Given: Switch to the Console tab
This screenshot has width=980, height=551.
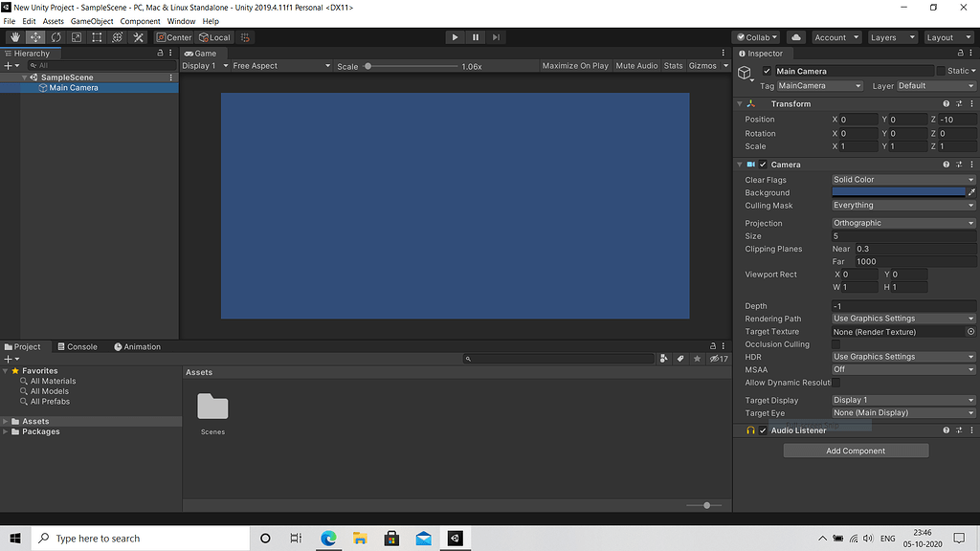Looking at the screenshot, I should 78,346.
